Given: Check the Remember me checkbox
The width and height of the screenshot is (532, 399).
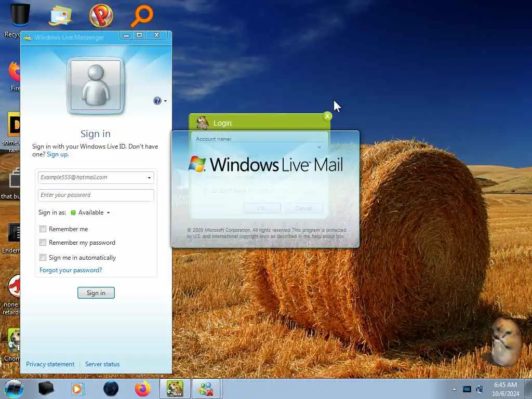Looking at the screenshot, I should [x=43, y=229].
